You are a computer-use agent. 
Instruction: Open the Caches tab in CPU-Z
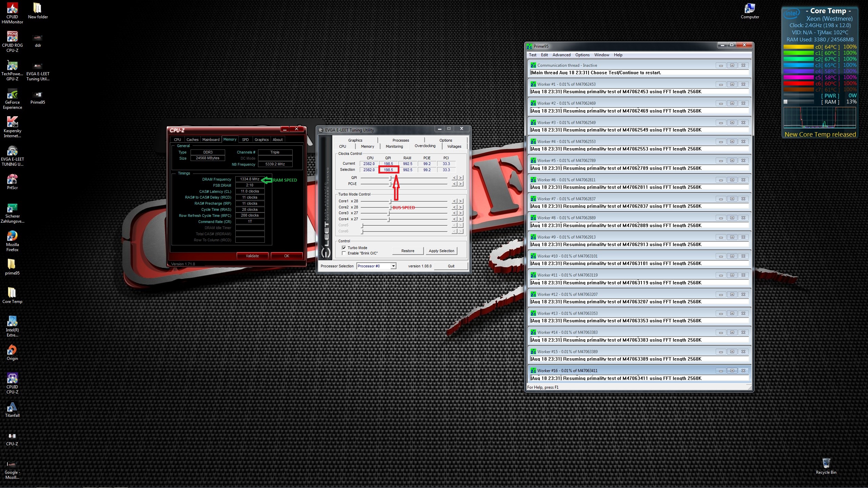192,140
